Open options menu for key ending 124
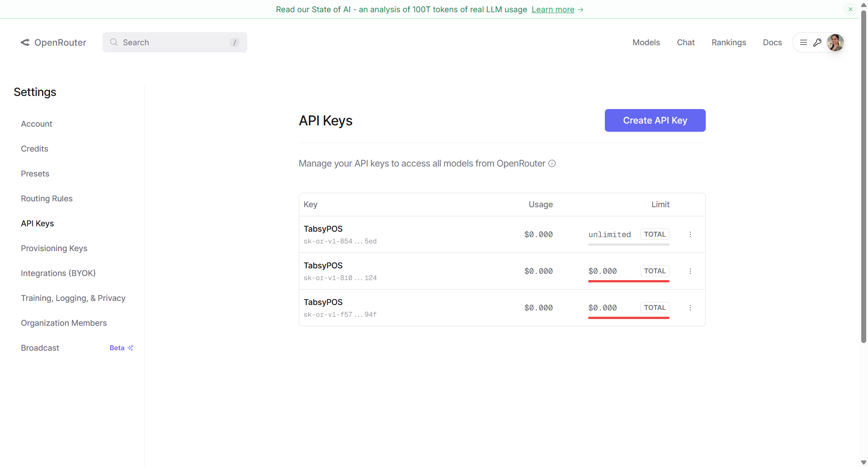868x467 pixels. click(690, 271)
